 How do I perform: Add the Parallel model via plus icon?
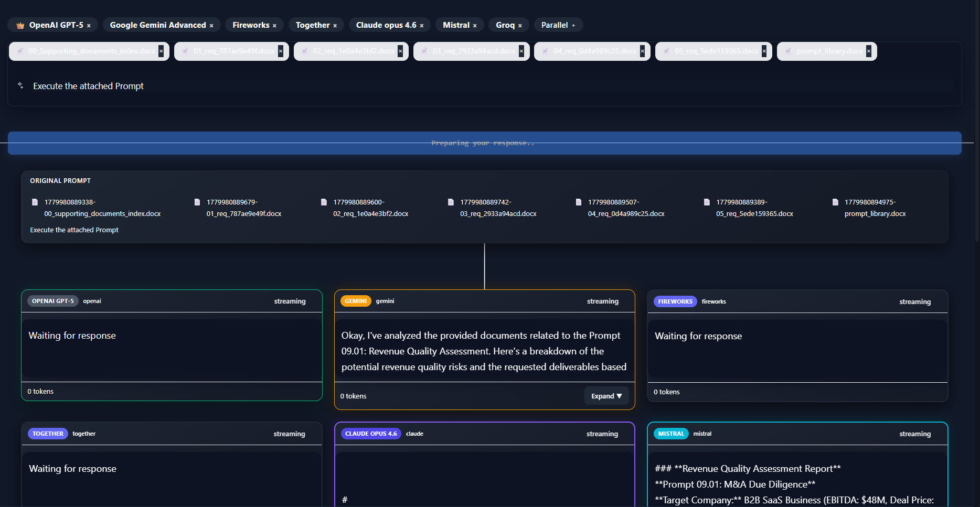coord(573,25)
